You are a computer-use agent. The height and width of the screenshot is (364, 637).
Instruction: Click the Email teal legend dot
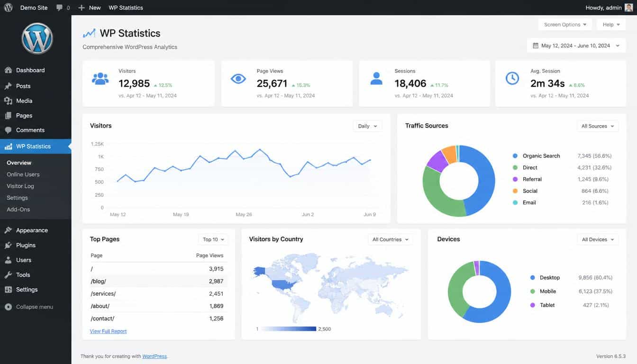[x=515, y=203]
